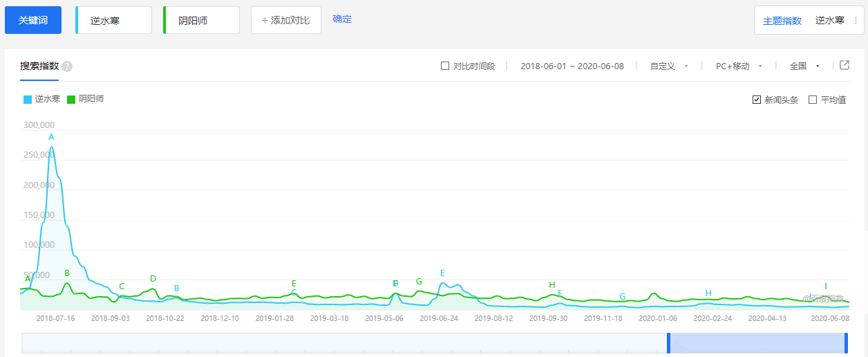Click green news marker D on the chart
The image size is (868, 357).
tap(153, 279)
